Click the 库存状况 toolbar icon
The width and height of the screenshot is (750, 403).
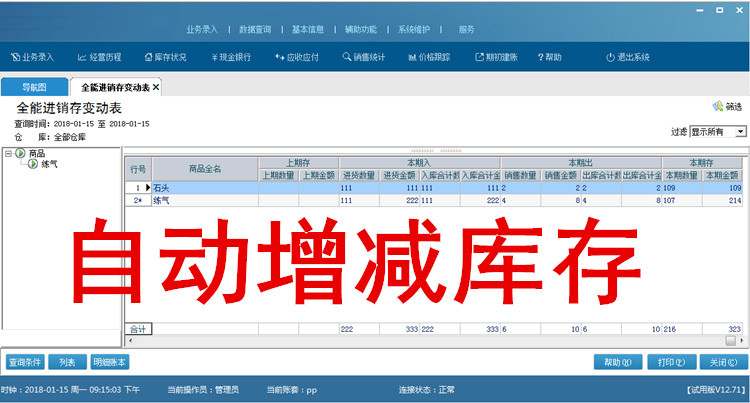pos(165,57)
